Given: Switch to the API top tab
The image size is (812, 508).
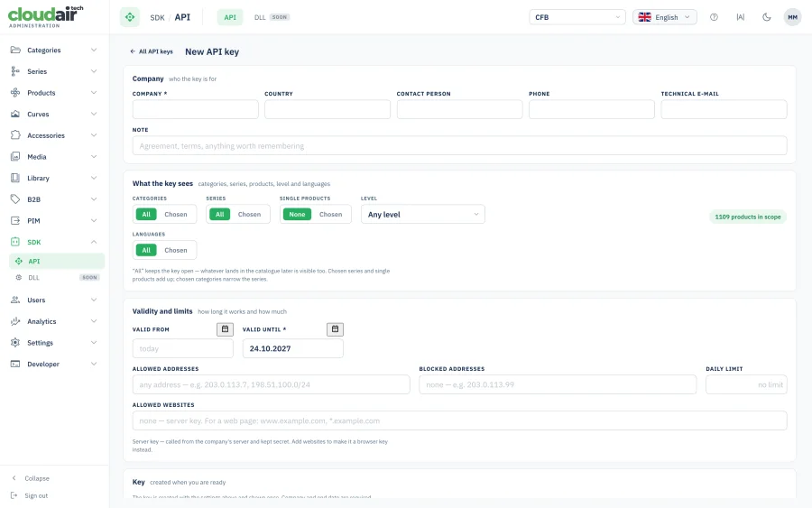Looking at the screenshot, I should (230, 17).
